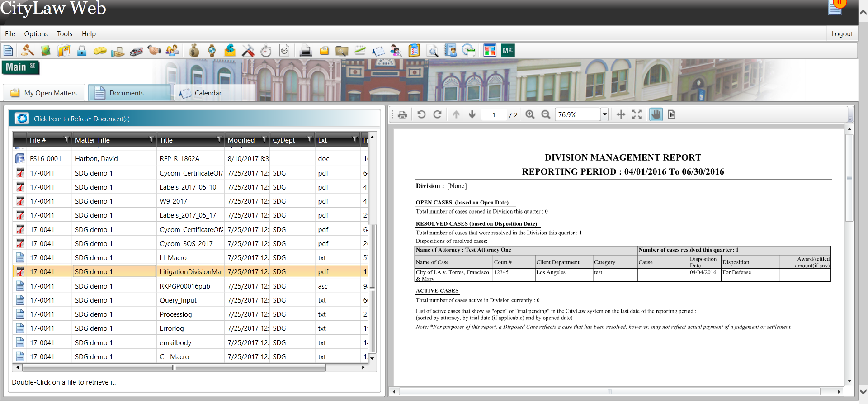The height and width of the screenshot is (404, 868).
Task: Click the ambulance toolbar icon
Action: coord(136,51)
